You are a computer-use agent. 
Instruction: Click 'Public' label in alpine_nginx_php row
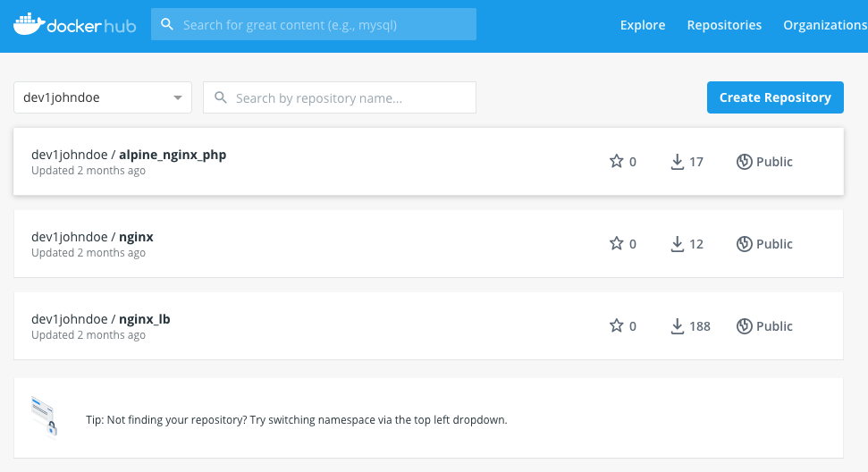point(774,162)
